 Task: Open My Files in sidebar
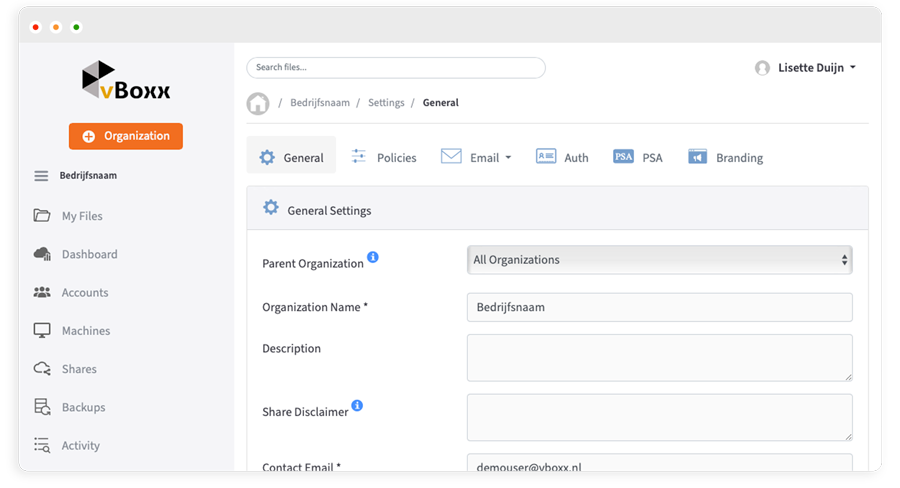81,216
